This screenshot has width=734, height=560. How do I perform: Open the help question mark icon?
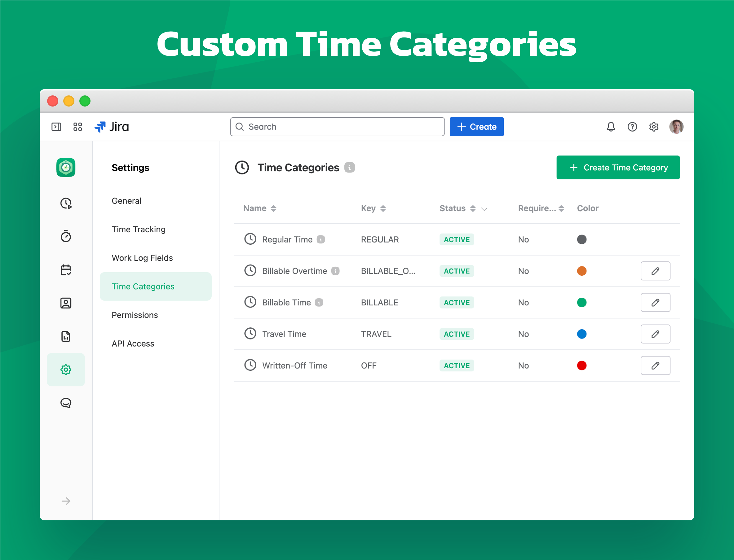(x=632, y=127)
